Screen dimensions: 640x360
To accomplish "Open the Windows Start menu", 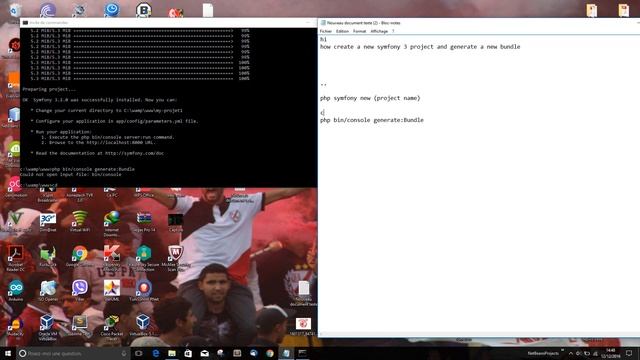I will [8, 353].
